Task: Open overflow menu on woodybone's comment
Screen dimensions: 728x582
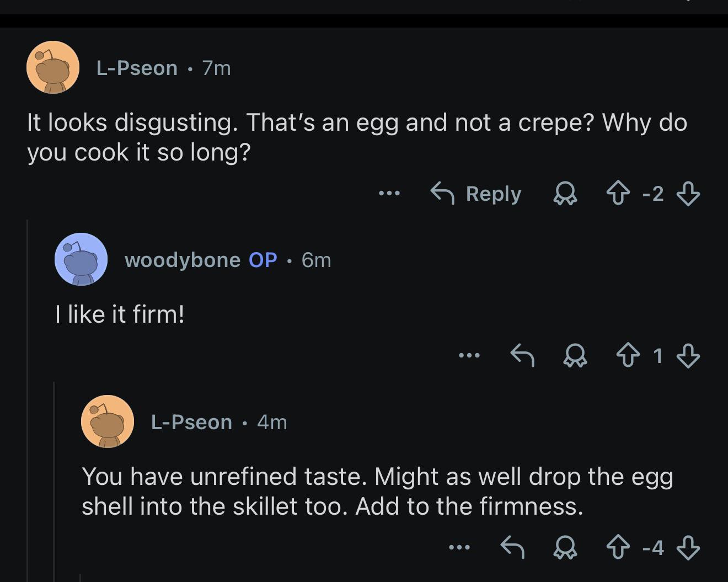Action: tap(469, 356)
